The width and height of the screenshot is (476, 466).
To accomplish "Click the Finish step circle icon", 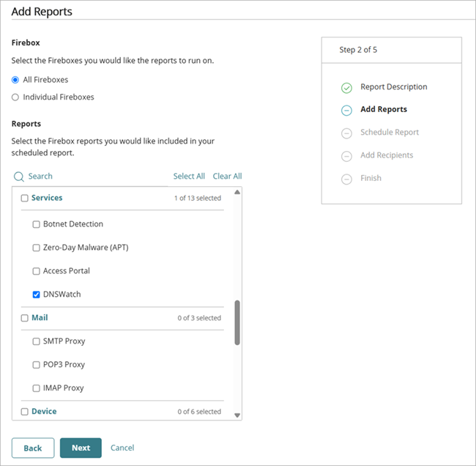I will 346,179.
